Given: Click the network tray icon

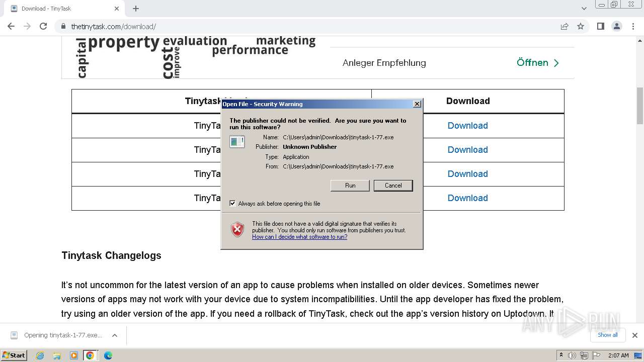Looking at the screenshot, I should point(584,355).
